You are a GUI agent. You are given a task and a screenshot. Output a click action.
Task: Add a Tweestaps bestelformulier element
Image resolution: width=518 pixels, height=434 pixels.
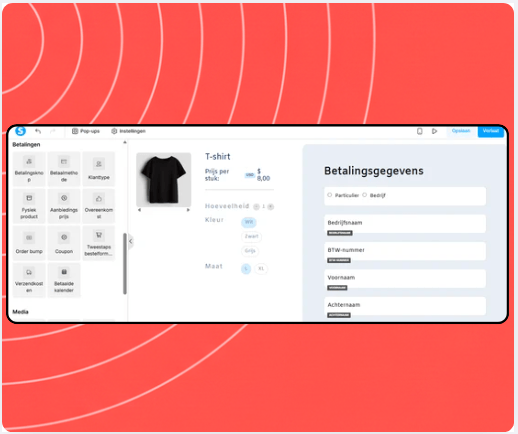click(99, 243)
